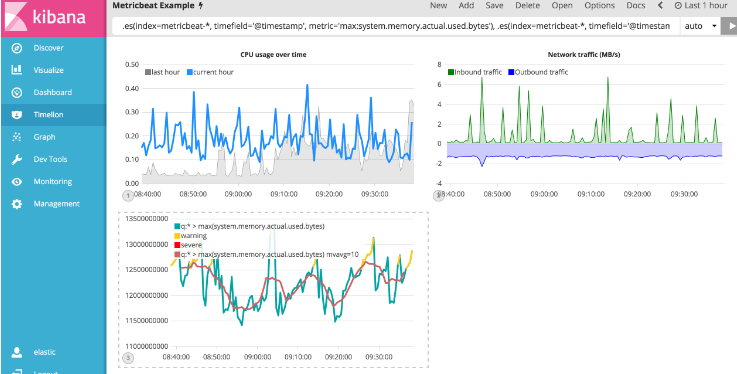This screenshot has width=737, height=374.
Task: Open Monitoring via its eye icon
Action: tap(17, 182)
